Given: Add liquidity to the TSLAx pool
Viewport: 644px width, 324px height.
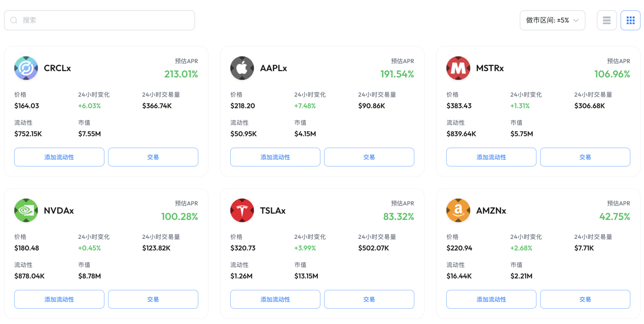Looking at the screenshot, I should pos(275,299).
